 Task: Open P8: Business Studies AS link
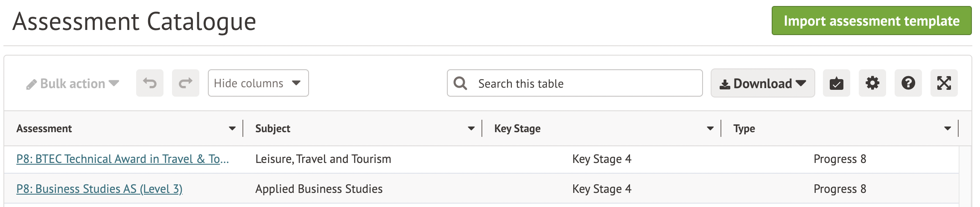click(x=99, y=189)
